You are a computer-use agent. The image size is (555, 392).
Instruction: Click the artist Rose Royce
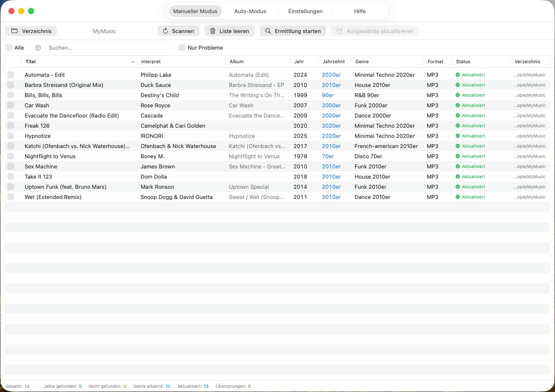[155, 106]
